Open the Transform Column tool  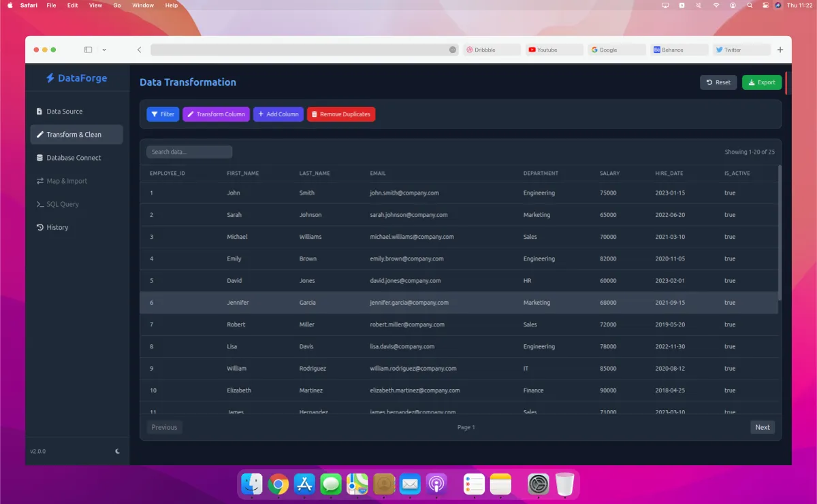pyautogui.click(x=216, y=114)
